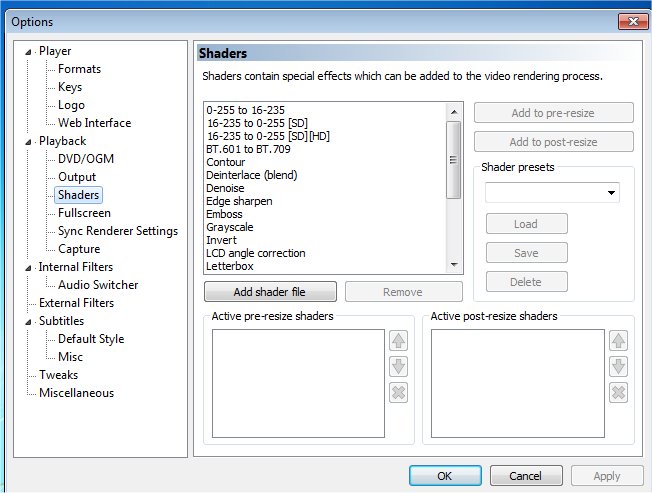The image size is (652, 493).
Task: Open the Miscellaneous page
Action: [77, 393]
